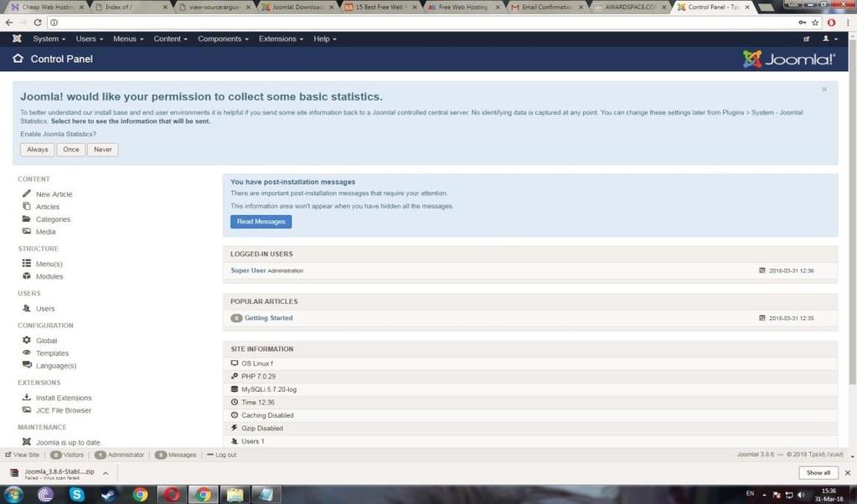Click the Users person icon in sidebar
Screen dimensions: 857x504
26,308
